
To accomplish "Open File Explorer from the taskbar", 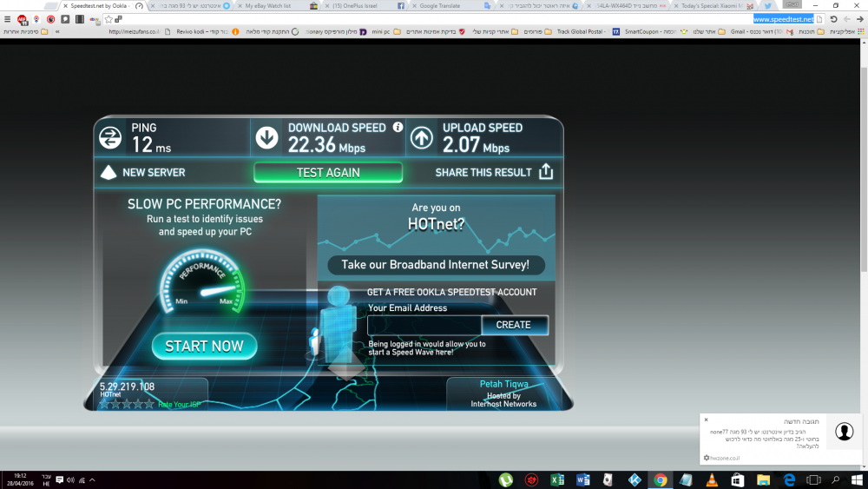I will pos(763,480).
